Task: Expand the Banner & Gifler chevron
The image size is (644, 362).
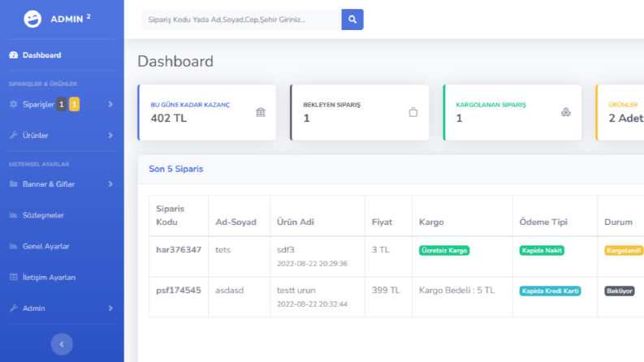Action: click(x=110, y=184)
